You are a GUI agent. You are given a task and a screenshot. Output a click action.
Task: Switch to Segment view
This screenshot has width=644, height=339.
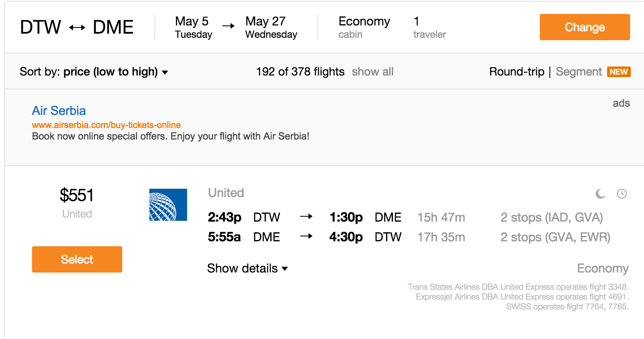pos(579,72)
